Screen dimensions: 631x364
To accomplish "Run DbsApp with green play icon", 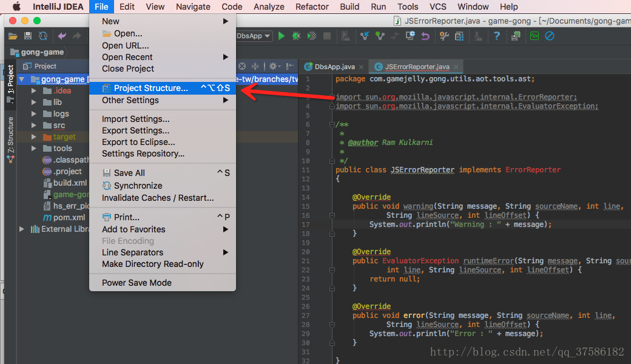I will pos(282,36).
